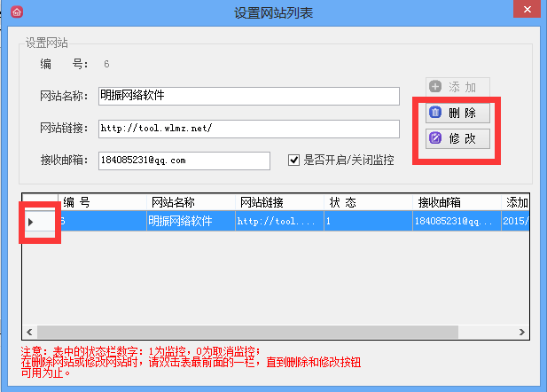
Task: Select the table cell 明振网络软件
Action: coord(191,221)
